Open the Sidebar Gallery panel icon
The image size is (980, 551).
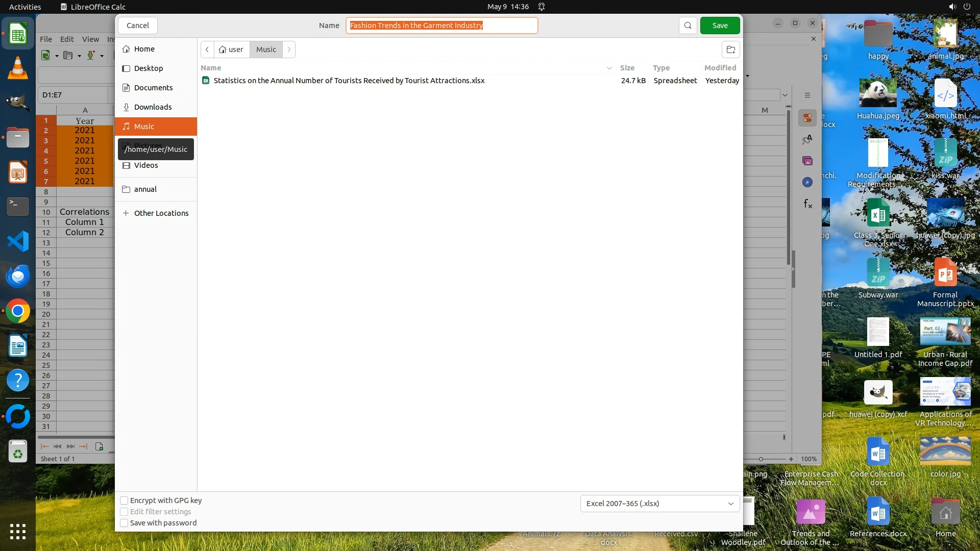click(807, 161)
